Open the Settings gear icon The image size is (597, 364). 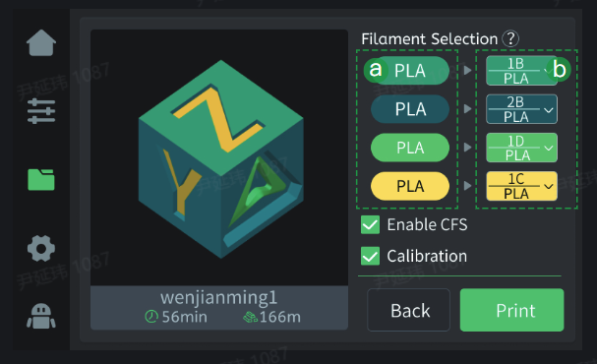41,248
